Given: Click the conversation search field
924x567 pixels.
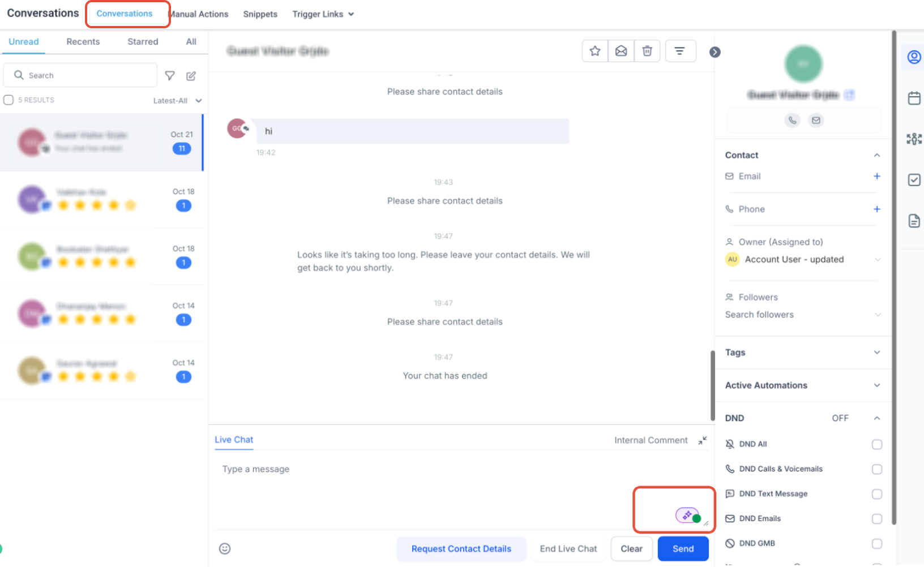Looking at the screenshot, I should pyautogui.click(x=80, y=75).
